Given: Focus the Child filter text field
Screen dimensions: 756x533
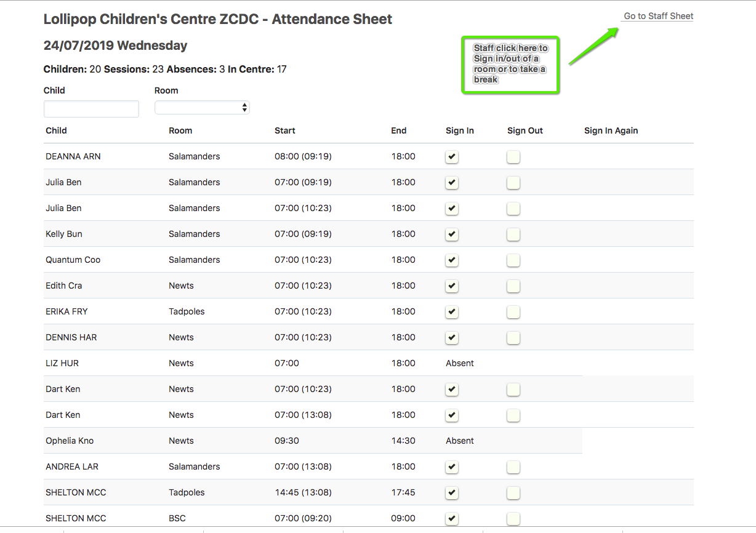Looking at the screenshot, I should point(91,109).
